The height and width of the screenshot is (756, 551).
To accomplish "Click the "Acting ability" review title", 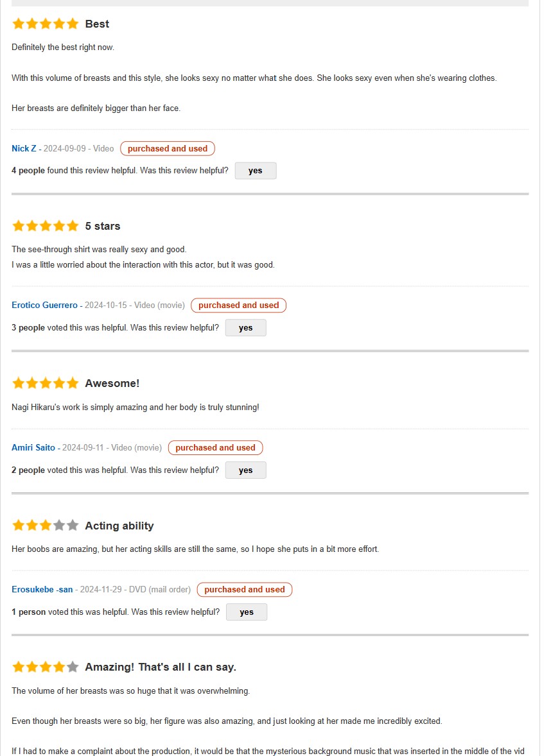I will click(x=119, y=526).
